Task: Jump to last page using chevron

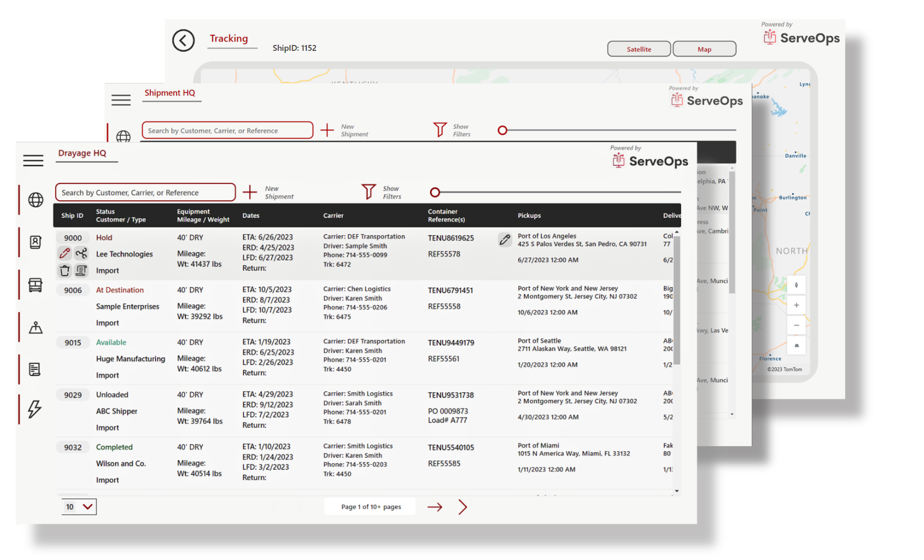Action: pyautogui.click(x=463, y=507)
